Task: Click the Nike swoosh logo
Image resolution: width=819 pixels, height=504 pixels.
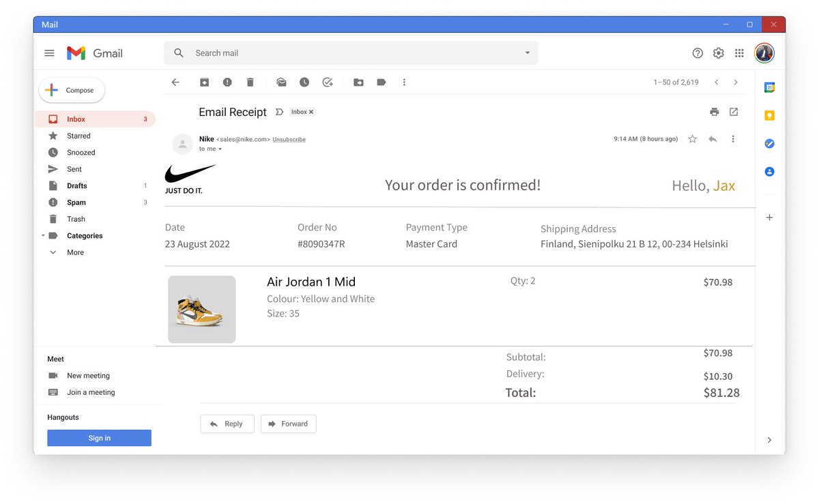Action: [190, 173]
